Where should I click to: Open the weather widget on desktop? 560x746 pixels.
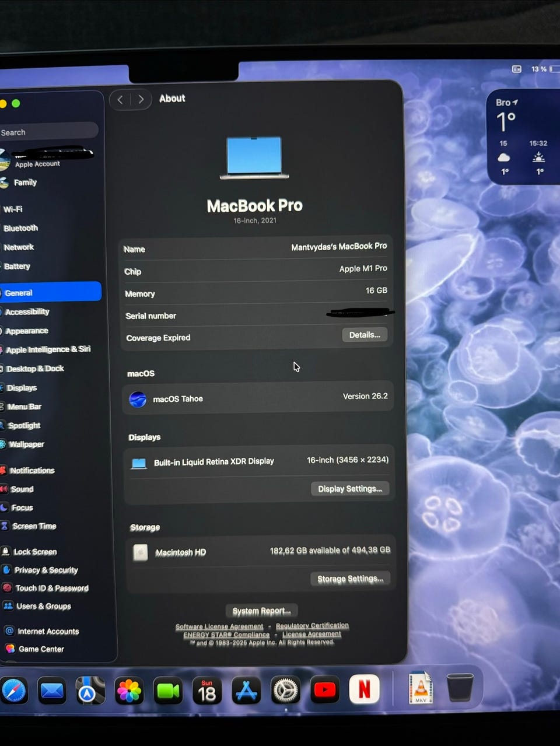pyautogui.click(x=522, y=137)
